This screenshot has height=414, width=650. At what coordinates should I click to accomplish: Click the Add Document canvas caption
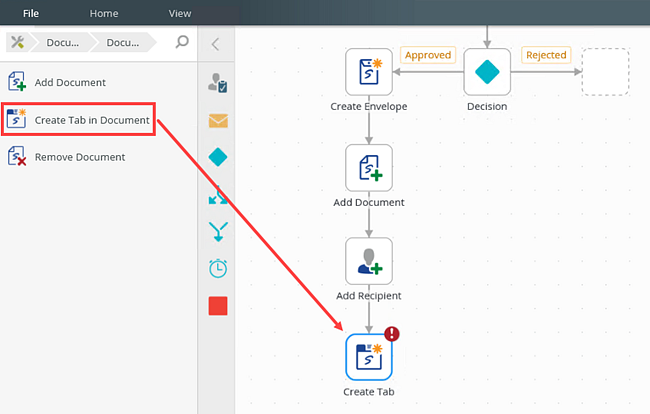coord(369,203)
